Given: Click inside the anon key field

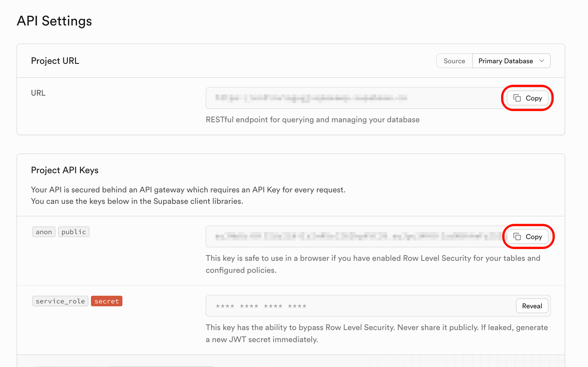Looking at the screenshot, I should [x=355, y=236].
